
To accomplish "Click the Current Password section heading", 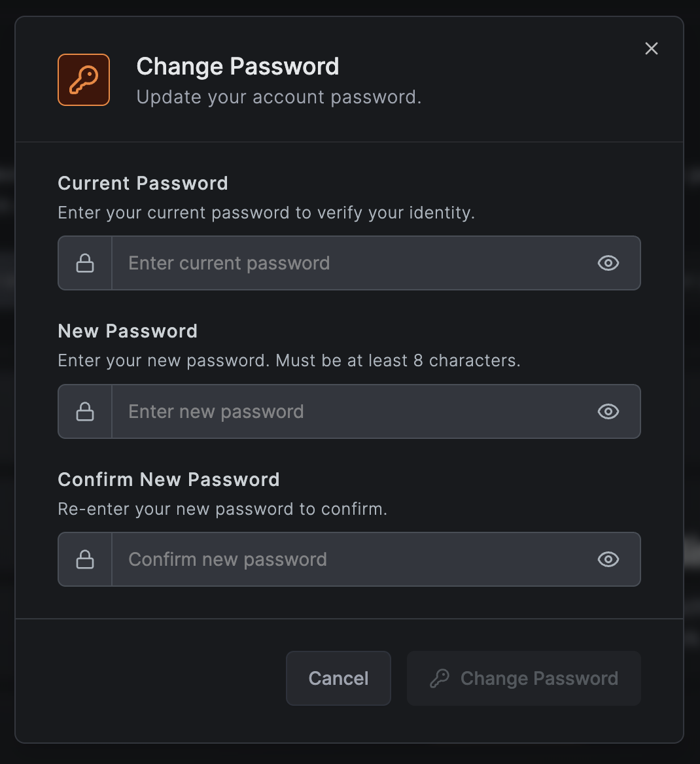I will pyautogui.click(x=143, y=183).
